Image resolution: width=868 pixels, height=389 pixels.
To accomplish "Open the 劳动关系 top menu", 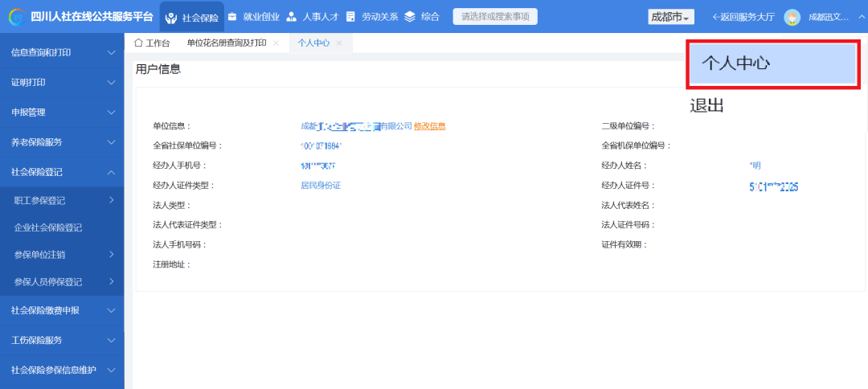I will pos(371,17).
